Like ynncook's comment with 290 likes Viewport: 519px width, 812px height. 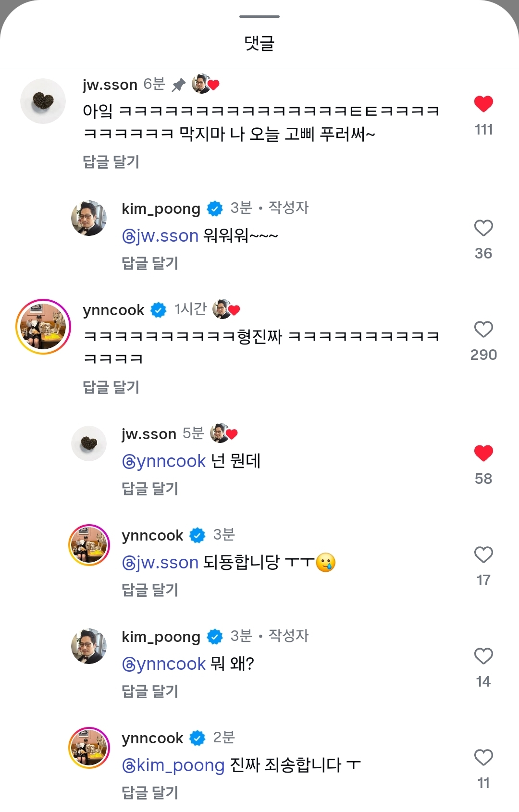pyautogui.click(x=483, y=330)
